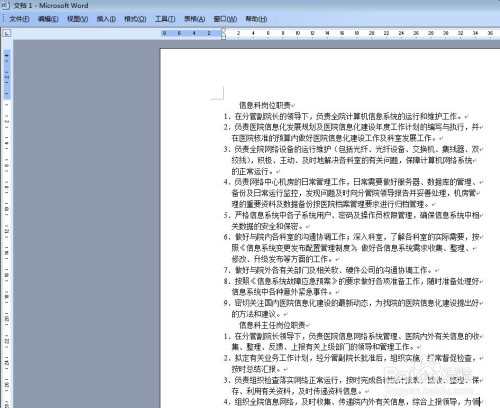Place cursor in heading 信息科岗位职责
Screen dimensions: 500x408
point(265,105)
